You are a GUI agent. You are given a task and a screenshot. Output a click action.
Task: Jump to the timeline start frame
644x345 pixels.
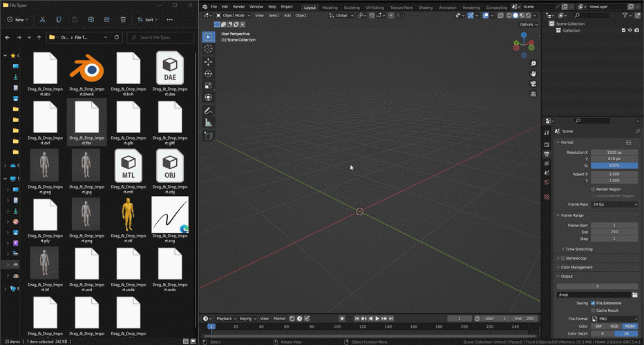point(357,318)
